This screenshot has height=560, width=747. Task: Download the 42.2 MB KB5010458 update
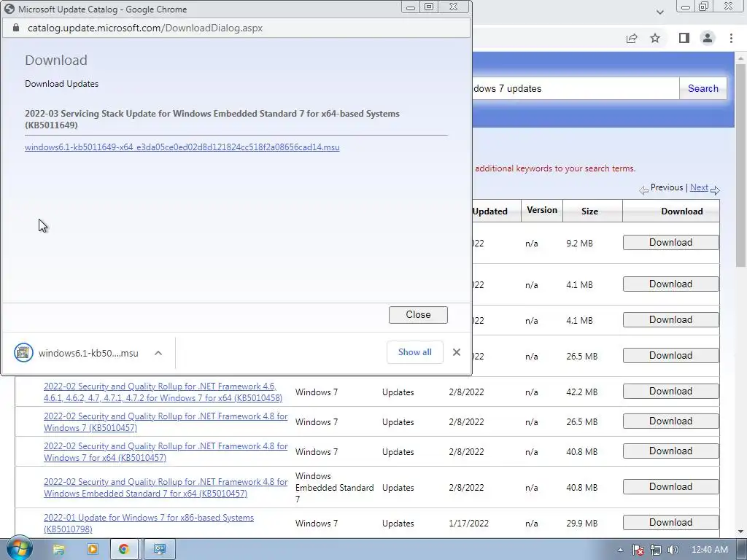coord(671,391)
